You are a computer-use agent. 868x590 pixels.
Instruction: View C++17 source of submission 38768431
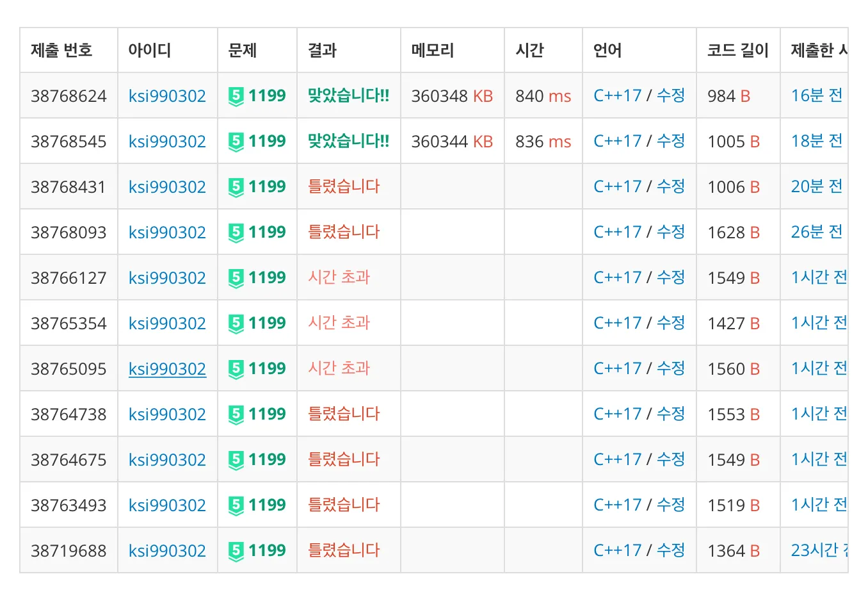pos(617,187)
